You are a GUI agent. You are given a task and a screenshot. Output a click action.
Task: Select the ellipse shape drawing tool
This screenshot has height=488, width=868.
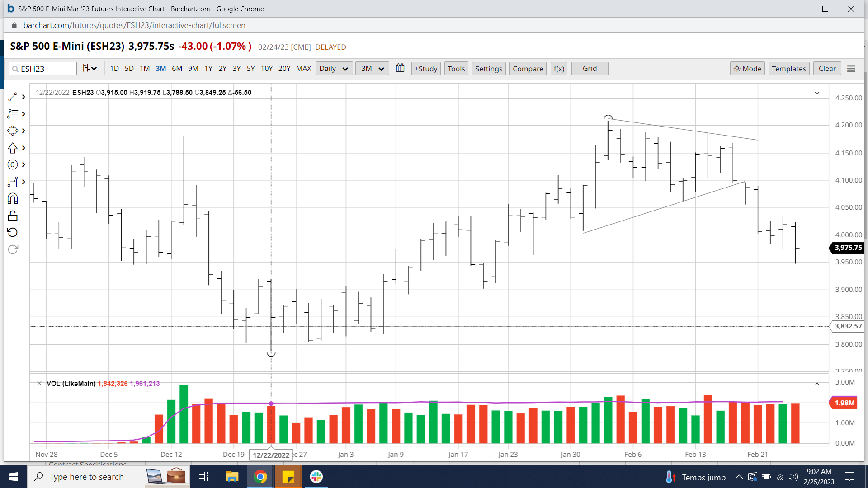pyautogui.click(x=13, y=131)
